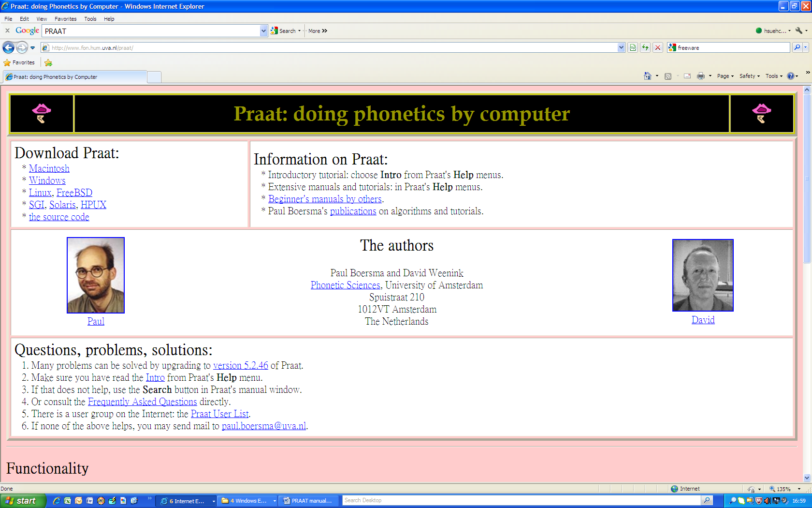Open the Edit menu
812x508 pixels.
tap(24, 19)
